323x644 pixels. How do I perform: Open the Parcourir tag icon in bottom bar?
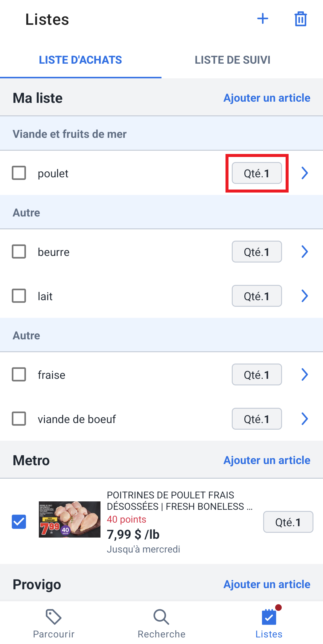(x=54, y=617)
